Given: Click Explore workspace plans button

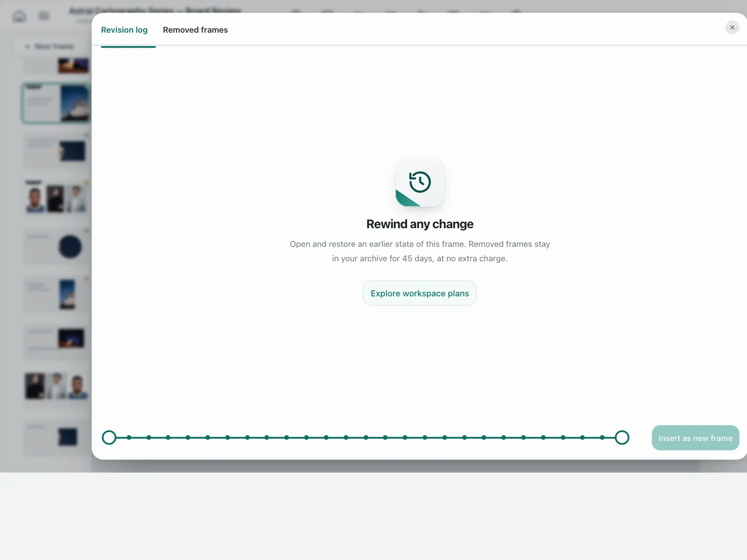Looking at the screenshot, I should pyautogui.click(x=420, y=293).
